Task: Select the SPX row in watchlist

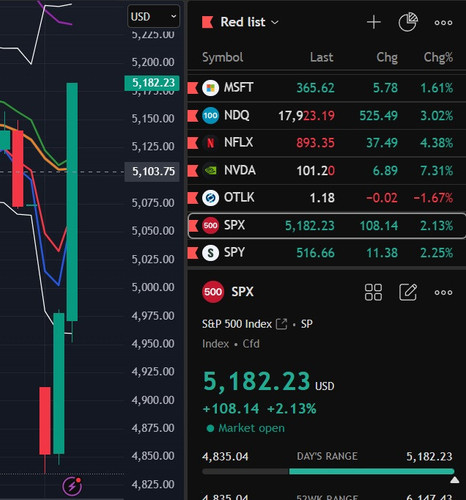Action: tap(327, 226)
